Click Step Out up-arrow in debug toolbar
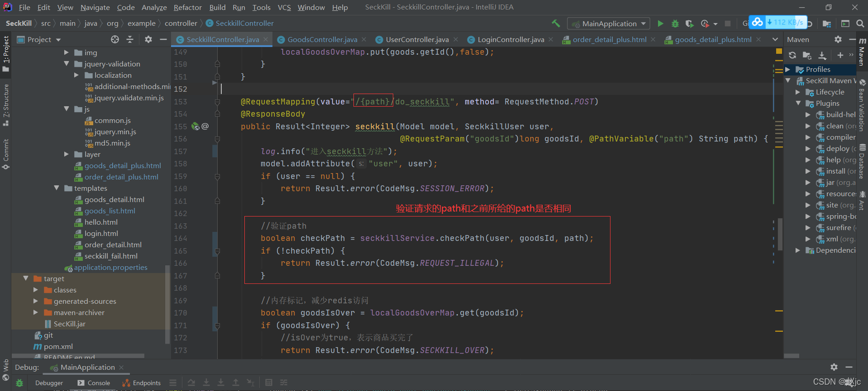 [x=236, y=383]
